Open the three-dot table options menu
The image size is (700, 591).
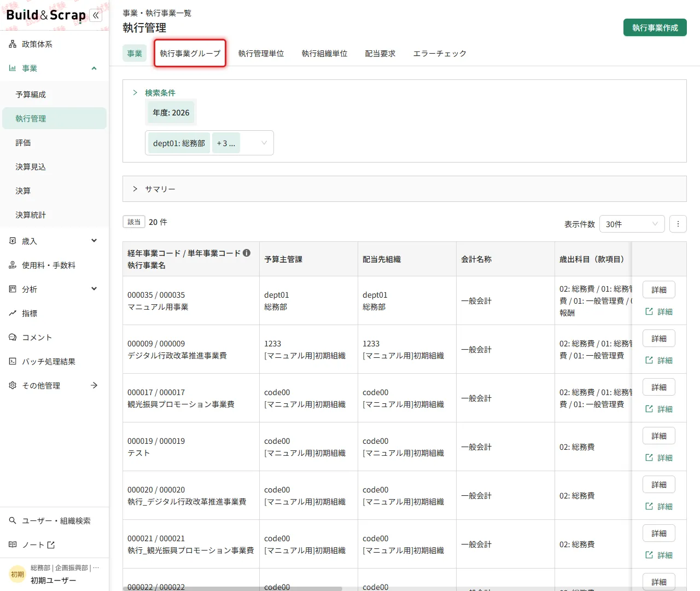click(x=678, y=224)
